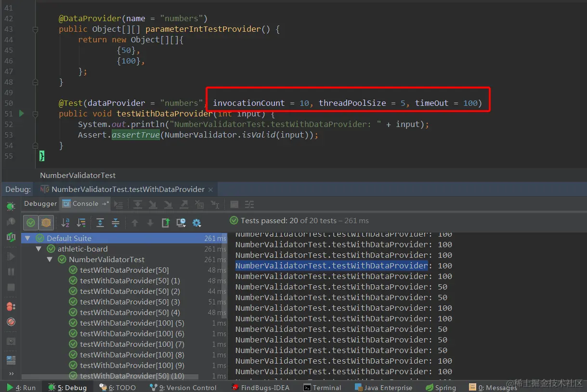The image size is (587, 392).
Task: Click the Trace Current Stream Chain icon
Action: (249, 204)
